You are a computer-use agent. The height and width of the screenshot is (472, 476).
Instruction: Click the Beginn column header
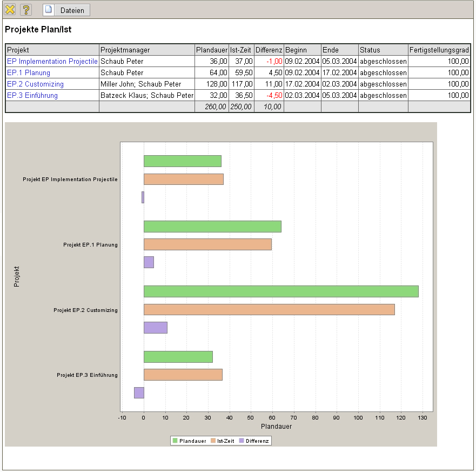(296, 50)
